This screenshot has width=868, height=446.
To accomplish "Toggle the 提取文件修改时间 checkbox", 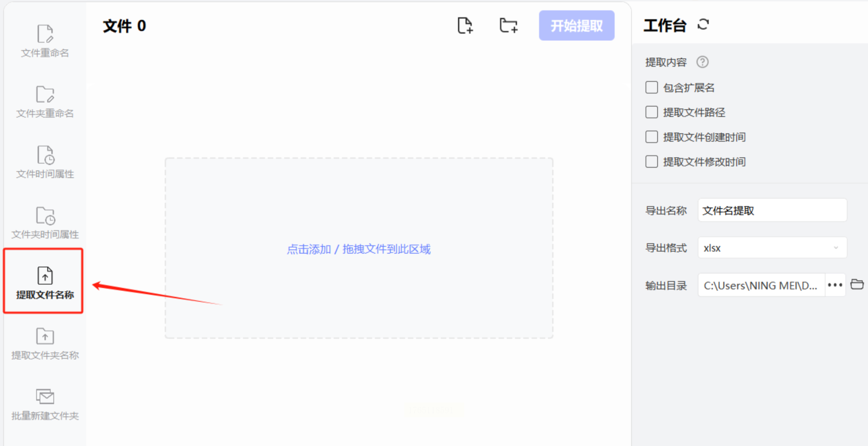I will (x=652, y=162).
